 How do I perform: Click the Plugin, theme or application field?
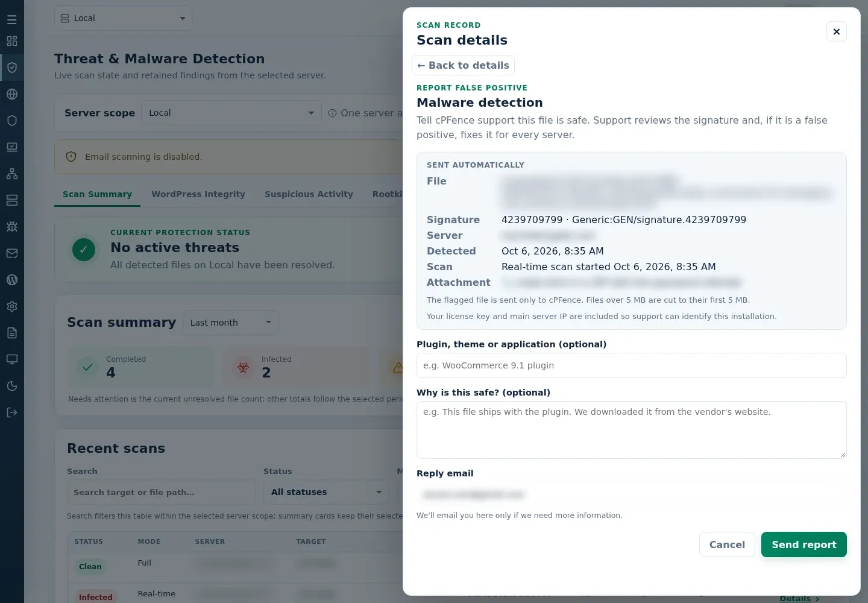[632, 365]
